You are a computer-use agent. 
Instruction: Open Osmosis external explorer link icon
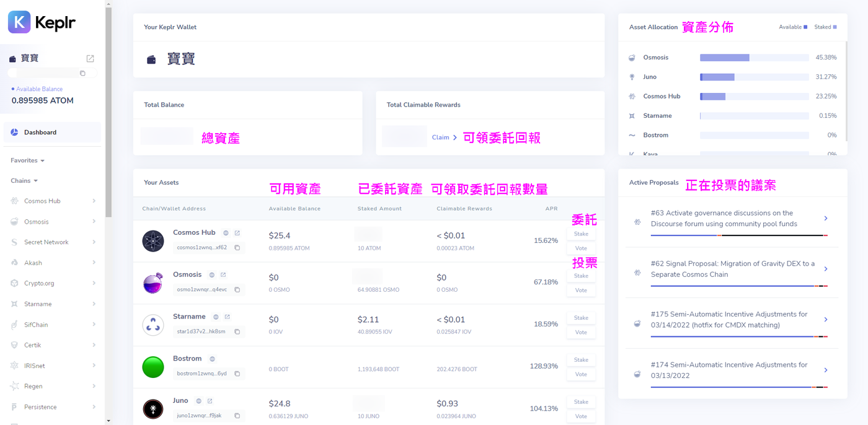(x=223, y=274)
